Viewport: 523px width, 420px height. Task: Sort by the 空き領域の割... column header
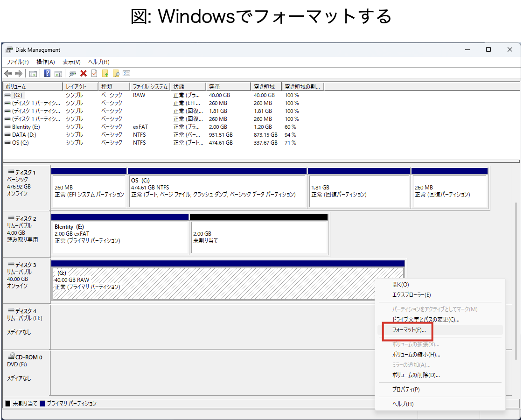302,87
